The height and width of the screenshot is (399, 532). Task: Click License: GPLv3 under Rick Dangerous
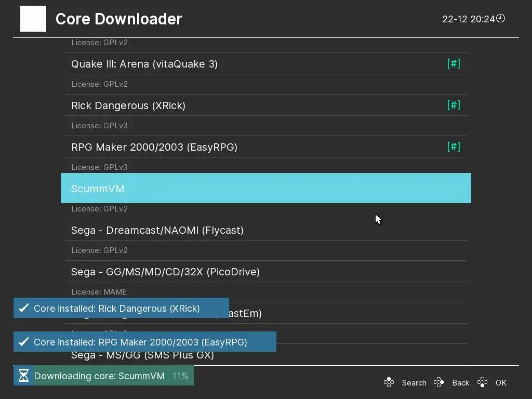99,126
